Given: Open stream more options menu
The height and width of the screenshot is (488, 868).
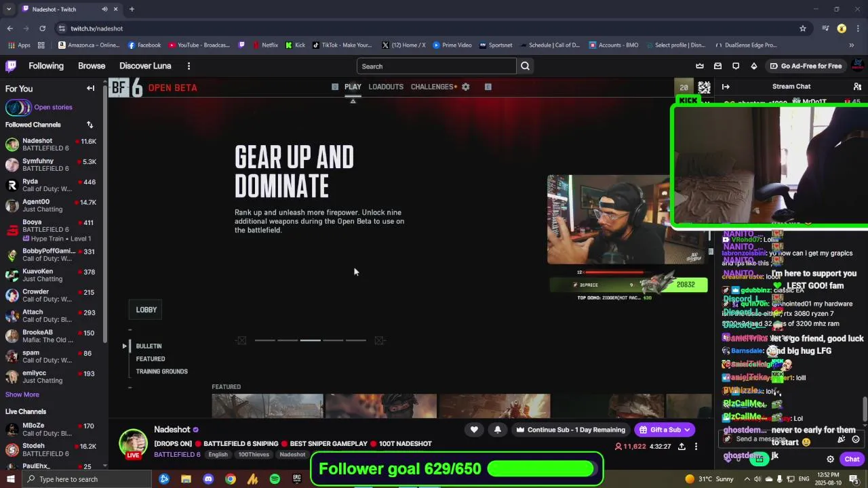Looking at the screenshot, I should click(696, 447).
